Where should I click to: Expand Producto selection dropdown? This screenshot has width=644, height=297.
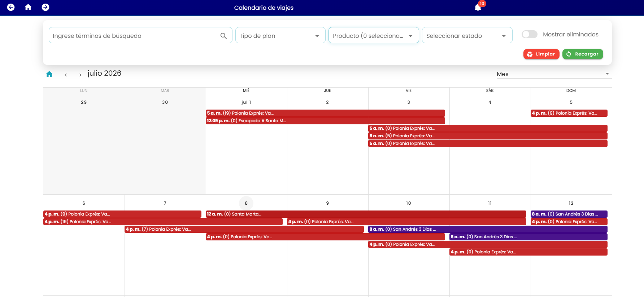[374, 35]
